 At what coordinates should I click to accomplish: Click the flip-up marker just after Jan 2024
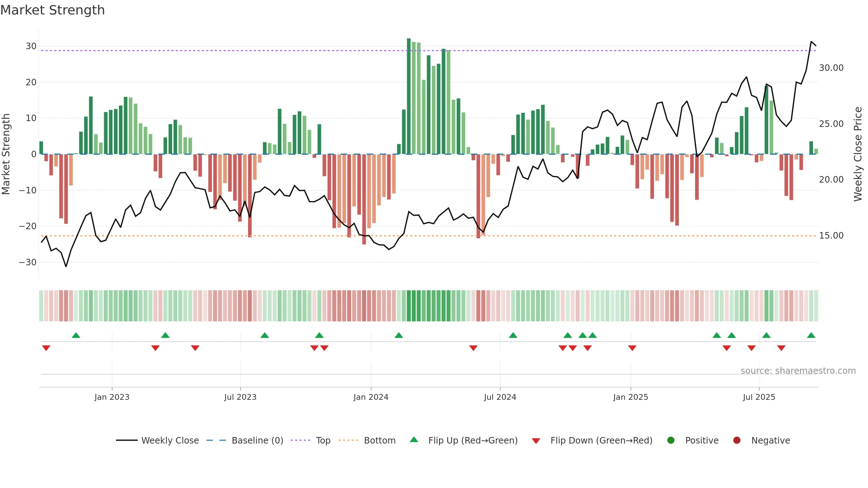pyautogui.click(x=399, y=335)
